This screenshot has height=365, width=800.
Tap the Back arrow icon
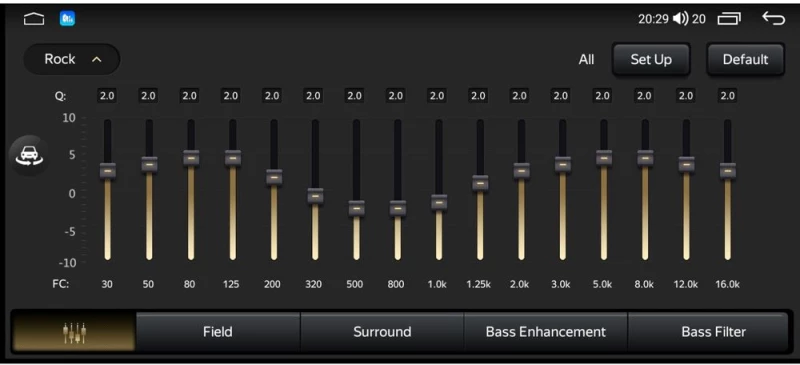pyautogui.click(x=773, y=18)
